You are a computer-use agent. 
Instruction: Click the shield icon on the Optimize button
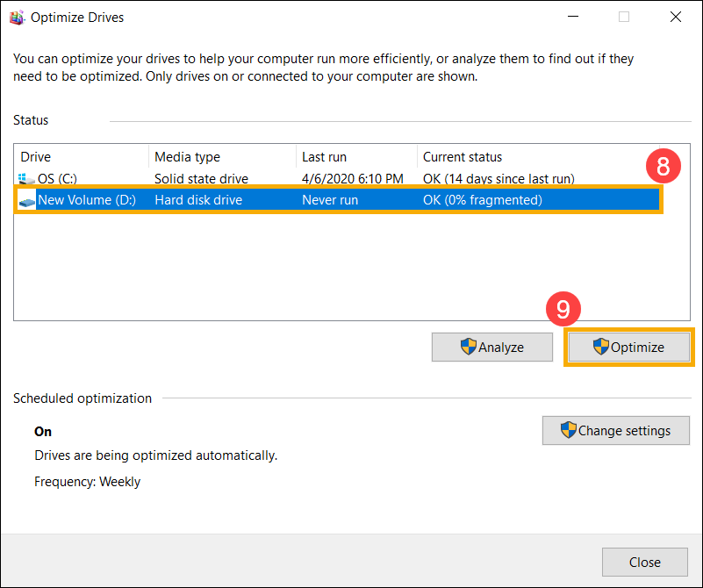pos(601,347)
